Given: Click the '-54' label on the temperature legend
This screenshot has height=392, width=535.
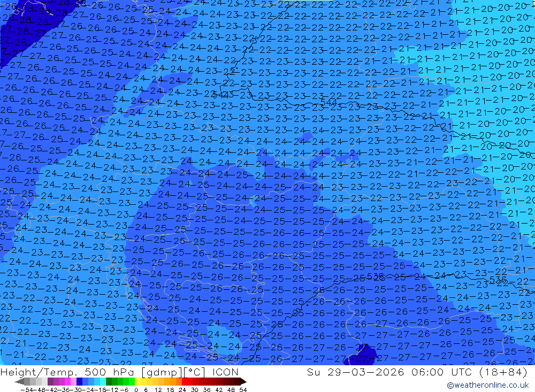Looking at the screenshot, I should [x=27, y=390].
